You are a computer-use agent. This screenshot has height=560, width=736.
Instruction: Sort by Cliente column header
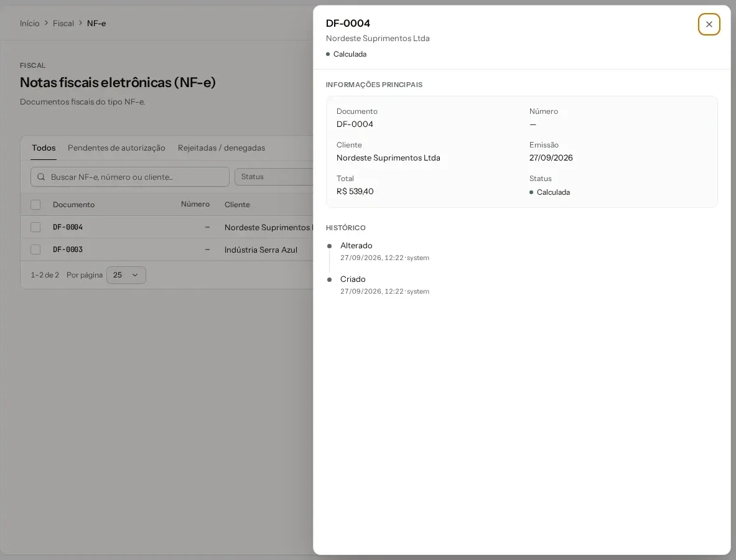point(237,205)
